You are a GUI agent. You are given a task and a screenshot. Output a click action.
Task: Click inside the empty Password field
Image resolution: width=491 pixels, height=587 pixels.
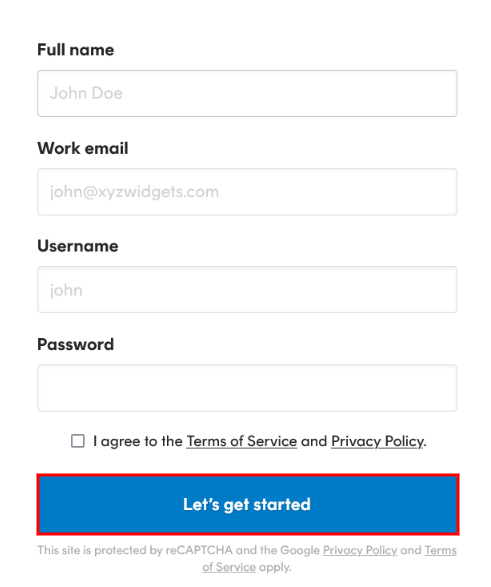(247, 388)
